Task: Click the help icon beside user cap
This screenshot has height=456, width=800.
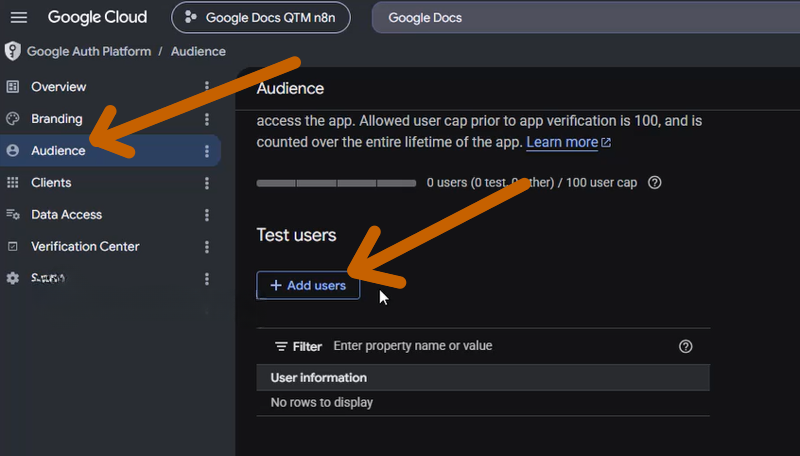Action: click(x=655, y=183)
